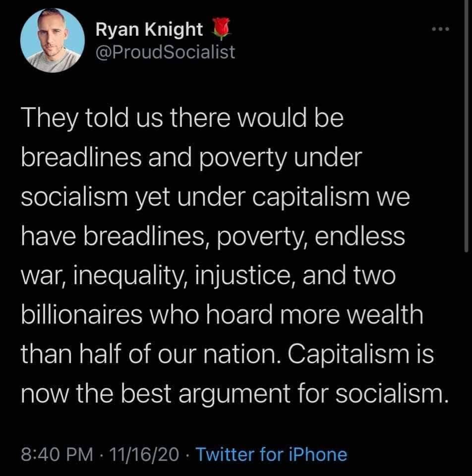The height and width of the screenshot is (476, 472).
Task: Click the word "would" in the first line
Action: click(x=272, y=118)
